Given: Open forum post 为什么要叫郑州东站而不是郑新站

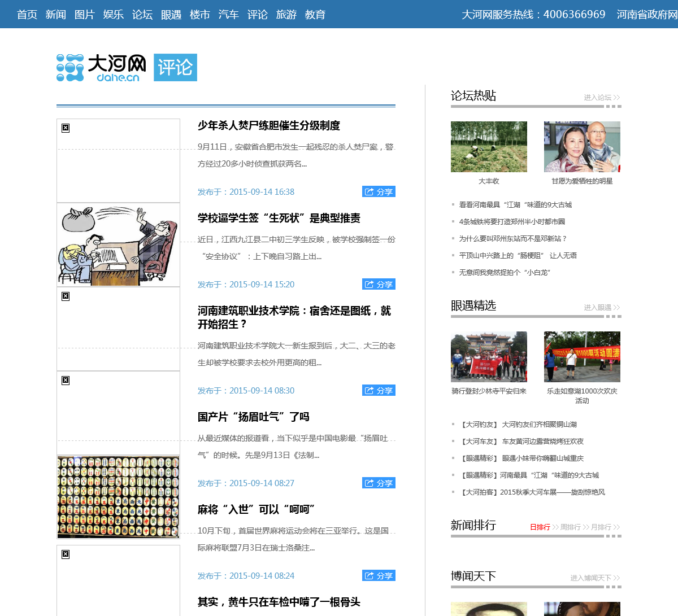Looking at the screenshot, I should click(513, 239).
